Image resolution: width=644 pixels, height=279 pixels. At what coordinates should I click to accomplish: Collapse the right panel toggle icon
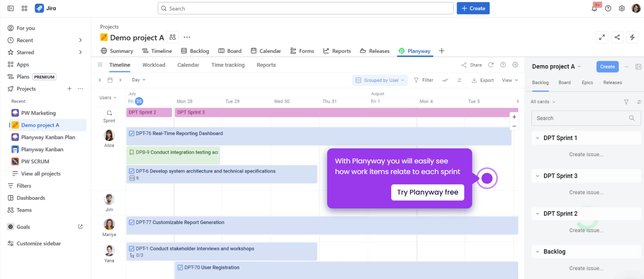(x=638, y=67)
